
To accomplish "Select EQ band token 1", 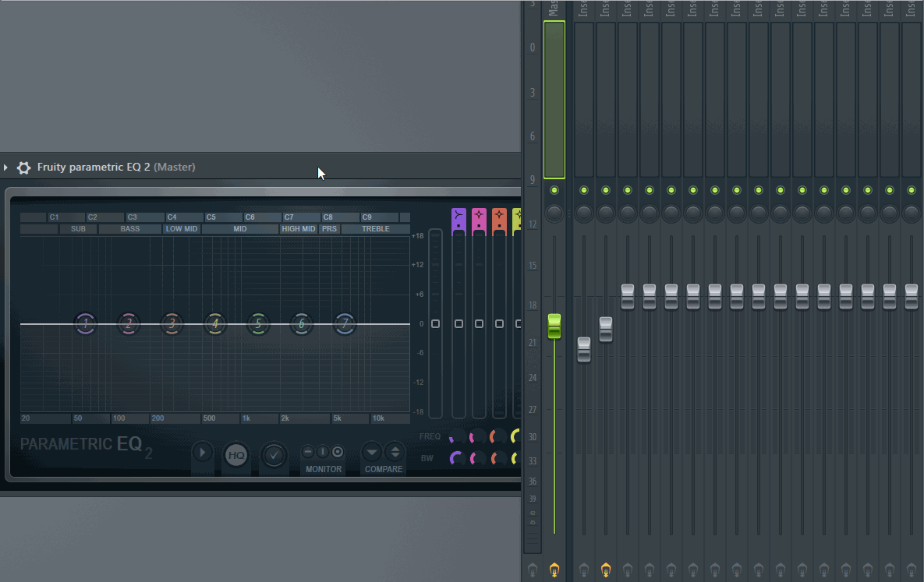I will tap(86, 323).
